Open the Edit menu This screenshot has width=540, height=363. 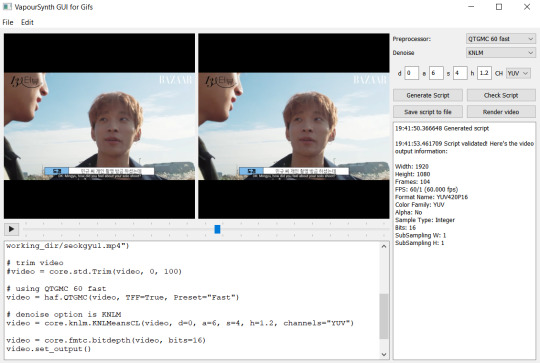coord(27,22)
